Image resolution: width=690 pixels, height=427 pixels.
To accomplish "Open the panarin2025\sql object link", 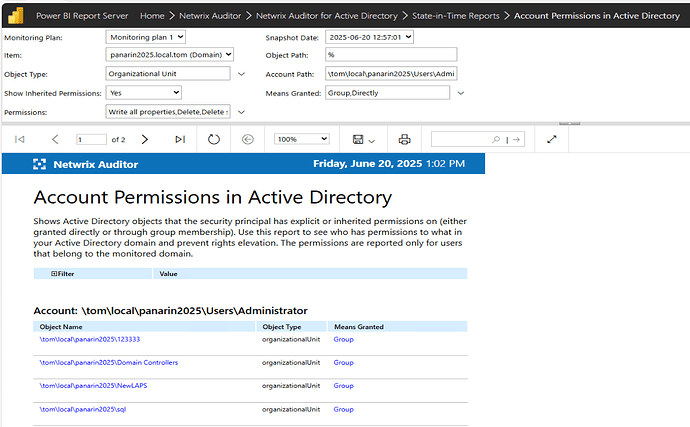I will click(83, 409).
